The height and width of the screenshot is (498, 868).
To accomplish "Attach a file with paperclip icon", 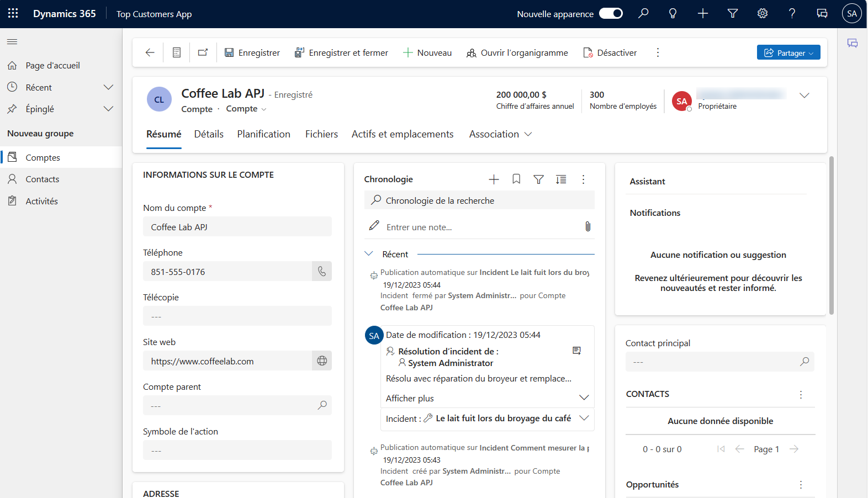I will pos(588,226).
